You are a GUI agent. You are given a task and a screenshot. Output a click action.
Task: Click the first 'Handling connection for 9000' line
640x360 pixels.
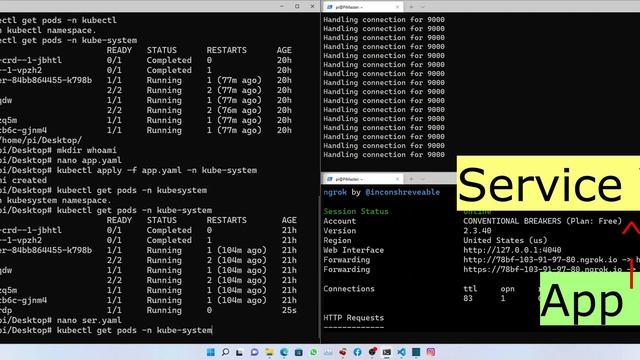click(x=384, y=20)
